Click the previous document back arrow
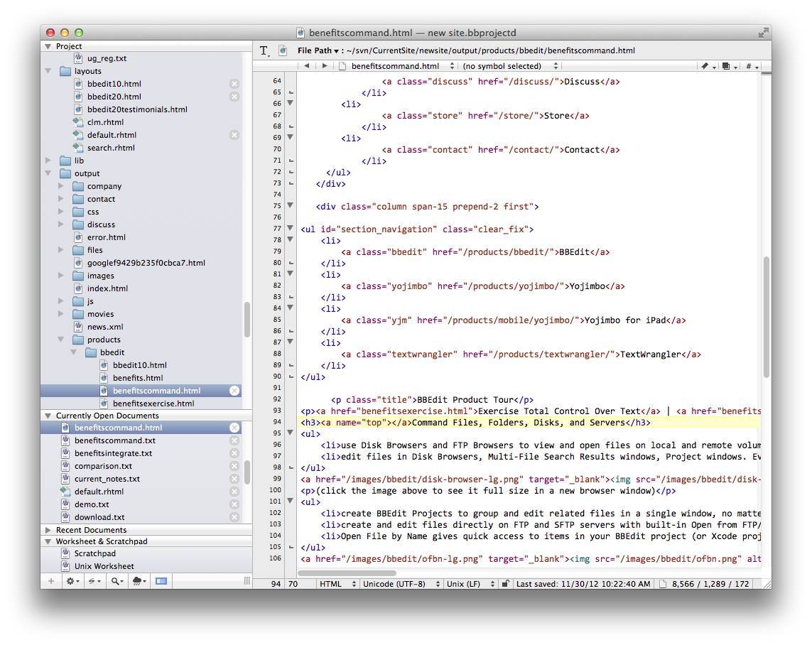 [x=306, y=66]
